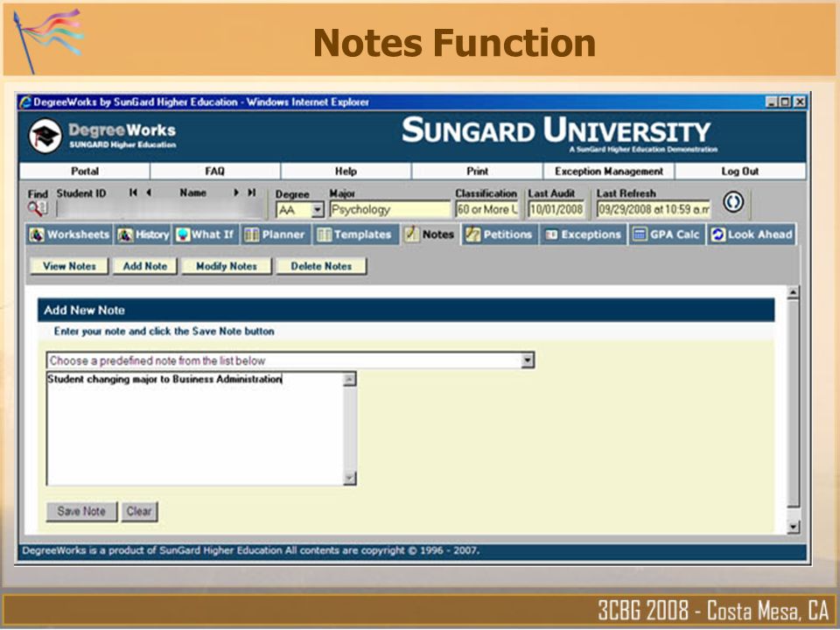Open the Petitions tab
840x630 pixels.
click(500, 234)
